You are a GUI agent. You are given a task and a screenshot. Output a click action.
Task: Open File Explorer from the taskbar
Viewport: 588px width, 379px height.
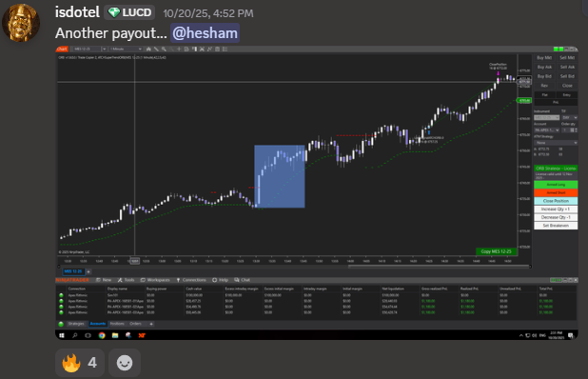115,335
